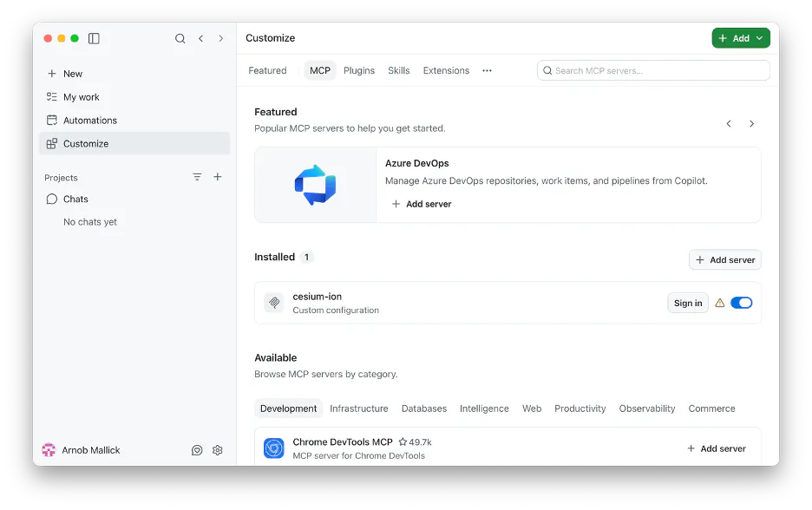Add server for Azure DevOps
Image resolution: width=812 pixels, height=510 pixels.
[422, 204]
